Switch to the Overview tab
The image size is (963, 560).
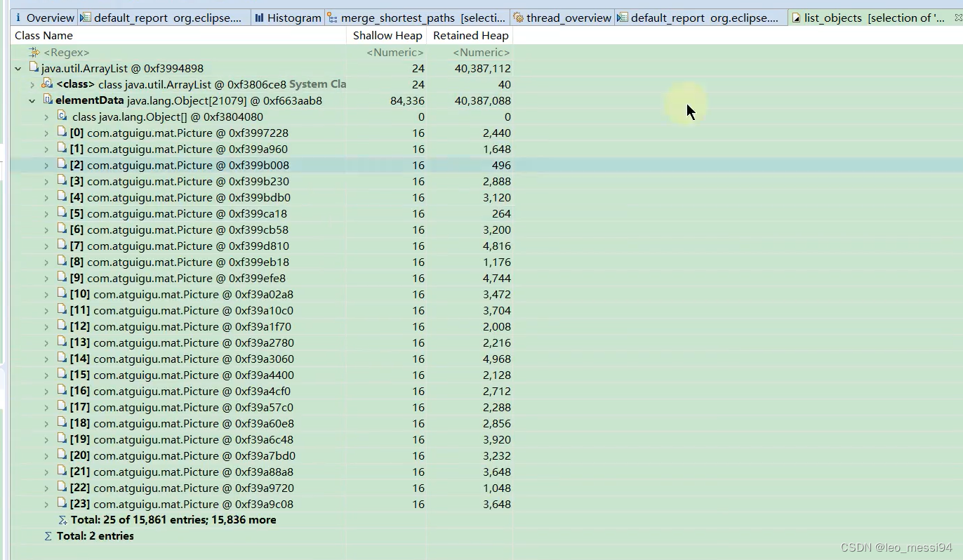44,18
